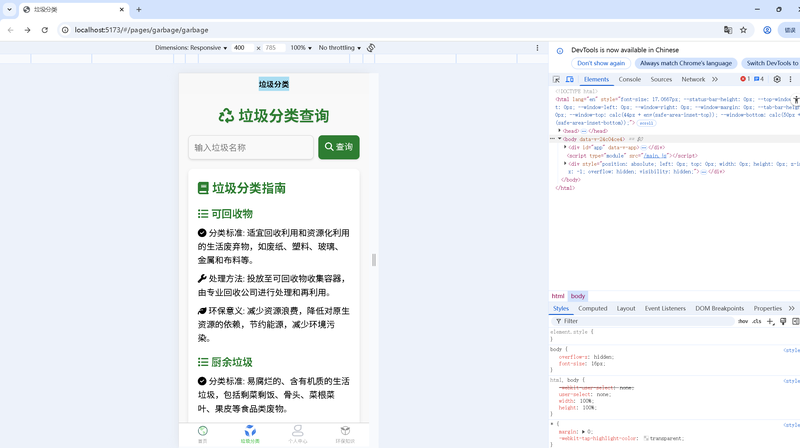
Task: Toggle the device toolbar icon in DevTools
Action: click(x=570, y=80)
